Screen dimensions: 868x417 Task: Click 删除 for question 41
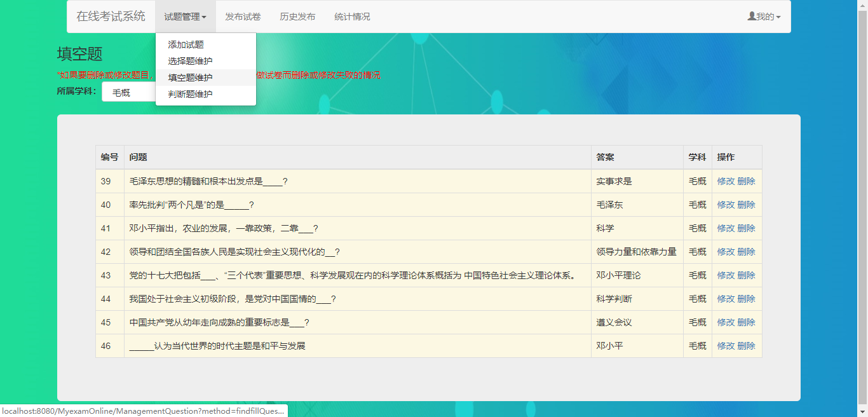point(747,228)
